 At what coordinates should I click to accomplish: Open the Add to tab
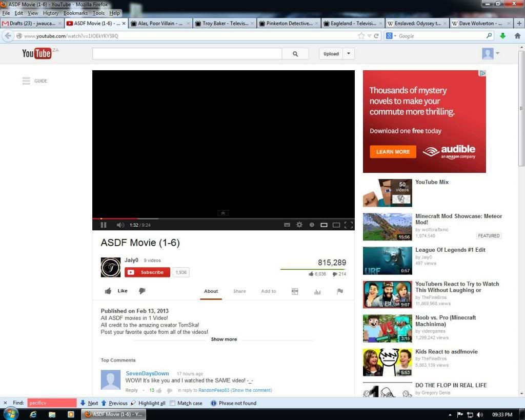tap(269, 291)
